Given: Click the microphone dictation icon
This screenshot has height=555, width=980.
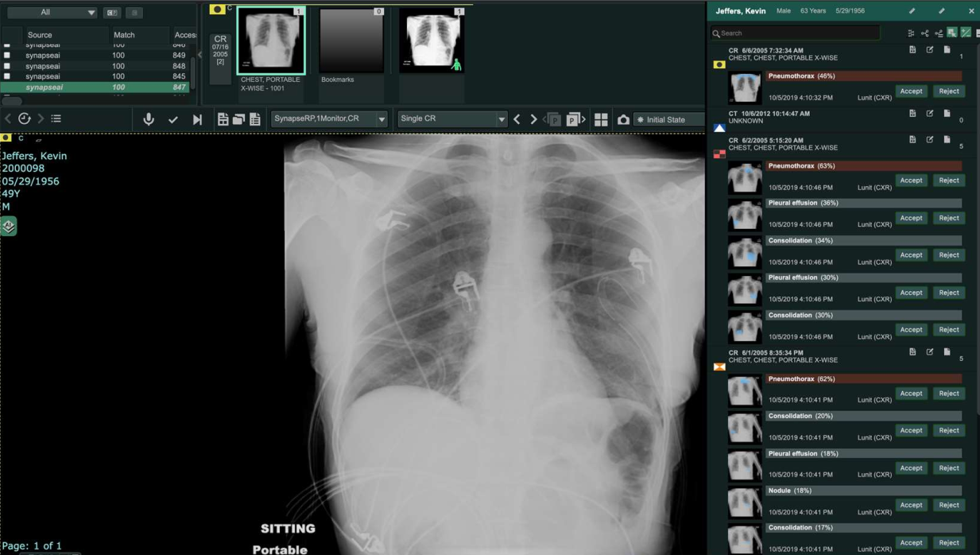Looking at the screenshot, I should 149,119.
